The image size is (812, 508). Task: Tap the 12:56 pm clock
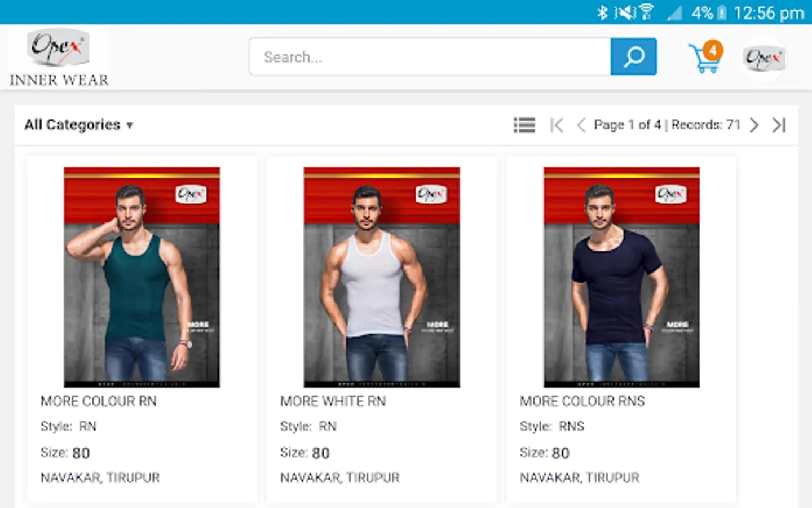[769, 12]
